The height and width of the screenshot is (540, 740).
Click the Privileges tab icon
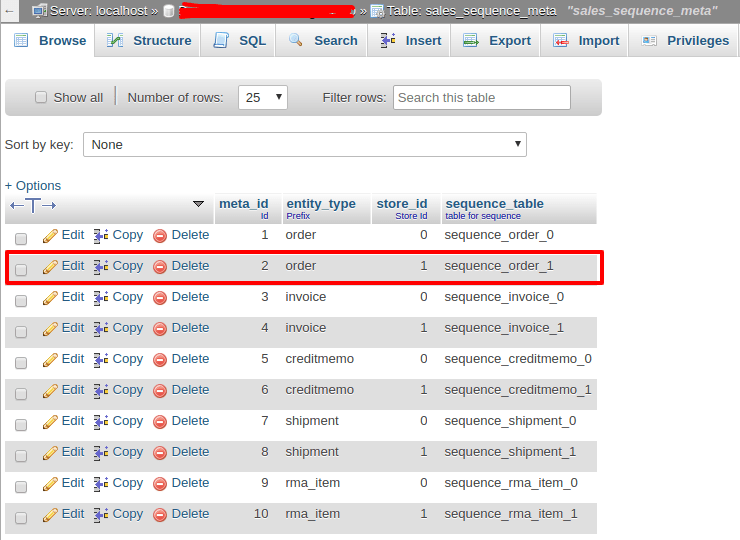pyautogui.click(x=649, y=41)
